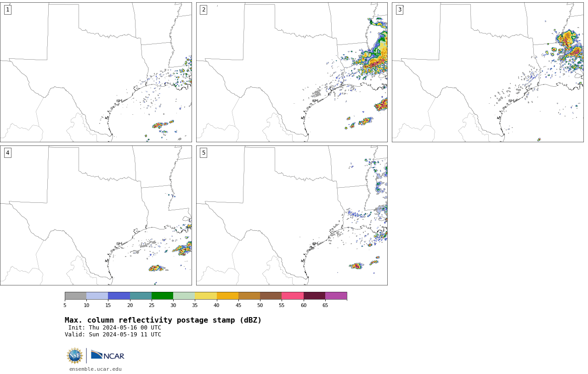Click the panel label number 4
Image resolution: width=588 pixels, height=374 pixels.
click(7, 153)
